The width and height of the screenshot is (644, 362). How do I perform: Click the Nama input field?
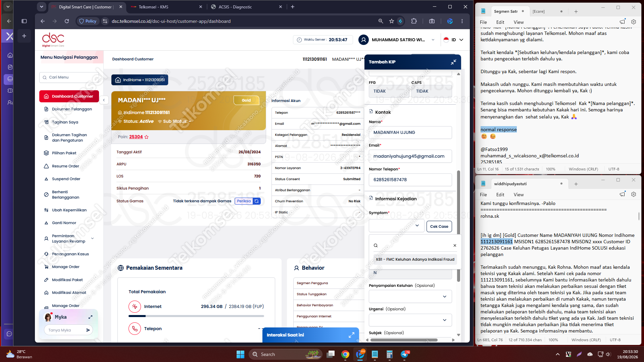click(410, 133)
